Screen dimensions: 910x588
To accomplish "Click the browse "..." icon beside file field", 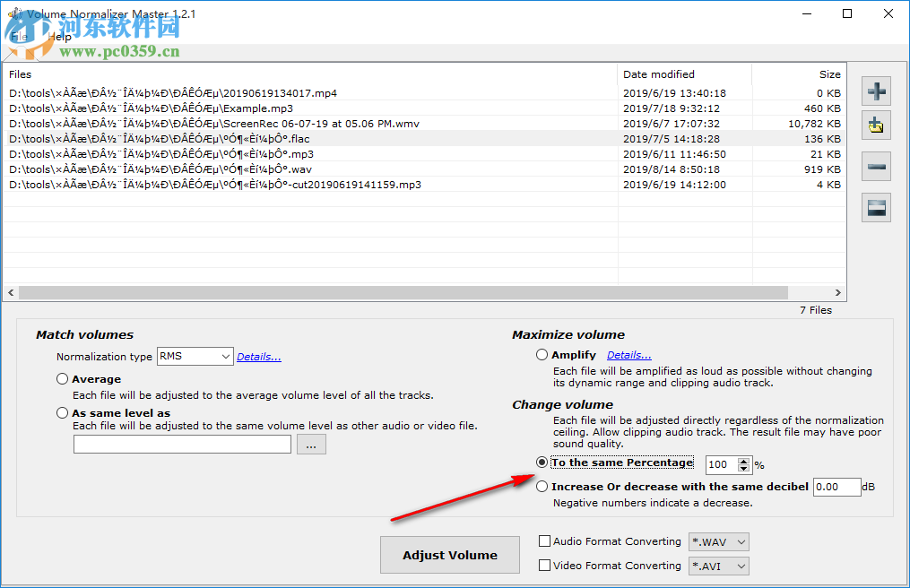I will [311, 444].
